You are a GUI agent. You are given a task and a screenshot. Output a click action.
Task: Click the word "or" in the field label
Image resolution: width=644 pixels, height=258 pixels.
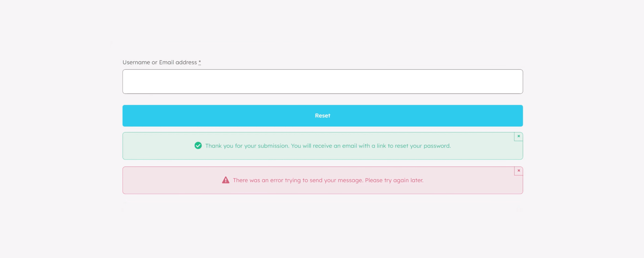coord(155,62)
